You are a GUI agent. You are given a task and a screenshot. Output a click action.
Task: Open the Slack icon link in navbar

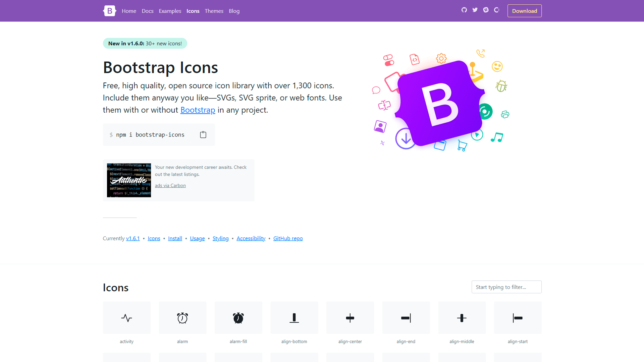pyautogui.click(x=486, y=10)
